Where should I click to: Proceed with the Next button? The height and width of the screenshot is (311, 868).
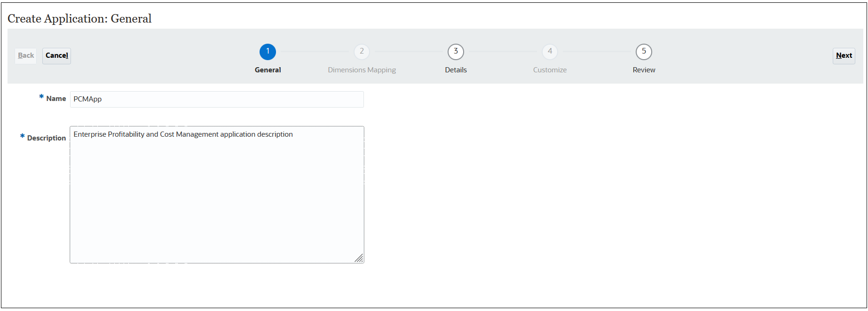[x=844, y=56]
